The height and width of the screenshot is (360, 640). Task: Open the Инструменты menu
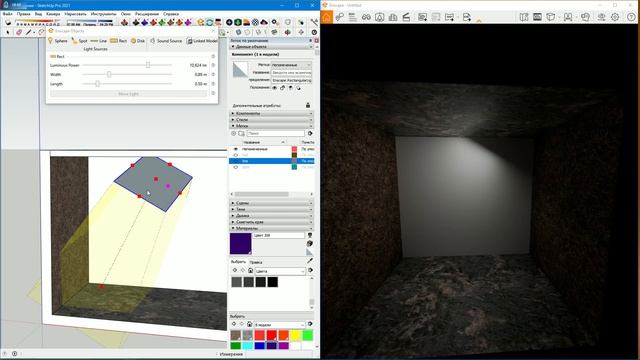pyautogui.click(x=104, y=14)
